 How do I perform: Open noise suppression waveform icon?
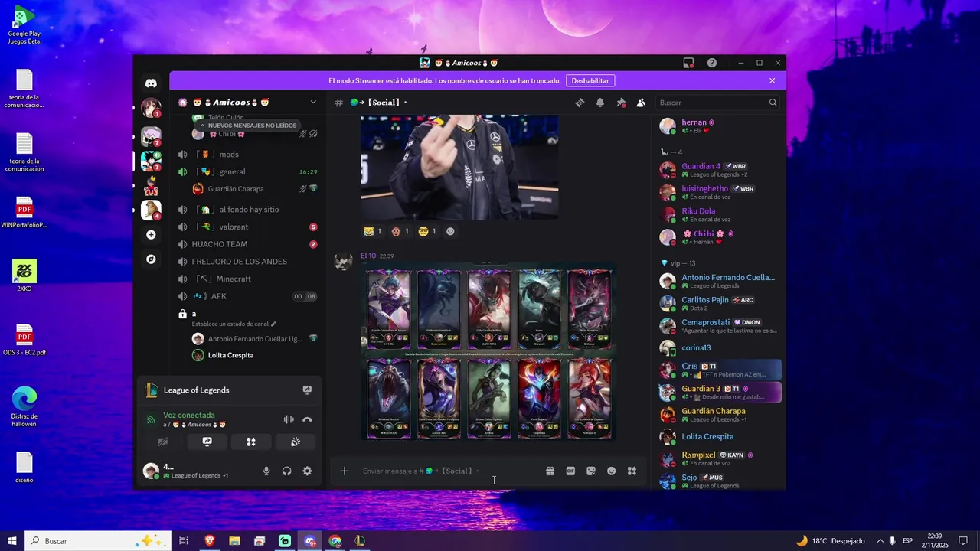pos(289,419)
